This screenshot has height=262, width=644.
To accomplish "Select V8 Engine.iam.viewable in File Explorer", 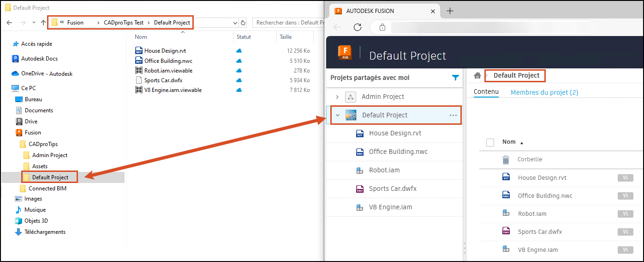I will (x=173, y=90).
